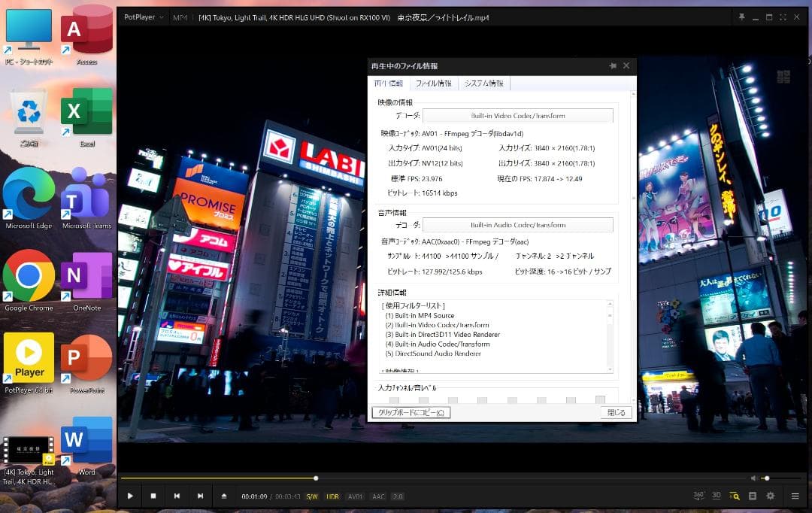Viewport: 812px width, 513px height.
Task: Select Built-in MP4 Source filter entry
Action: click(x=420, y=316)
